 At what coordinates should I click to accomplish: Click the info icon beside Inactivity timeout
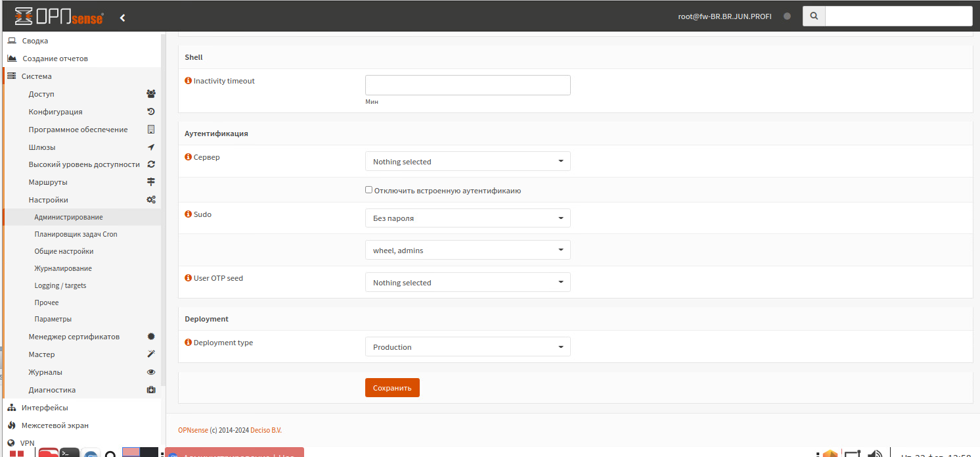pos(189,81)
